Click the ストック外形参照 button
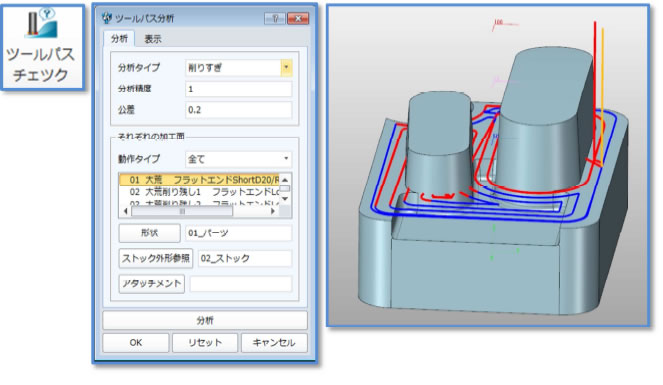This screenshot has width=663, height=385. click(x=156, y=258)
